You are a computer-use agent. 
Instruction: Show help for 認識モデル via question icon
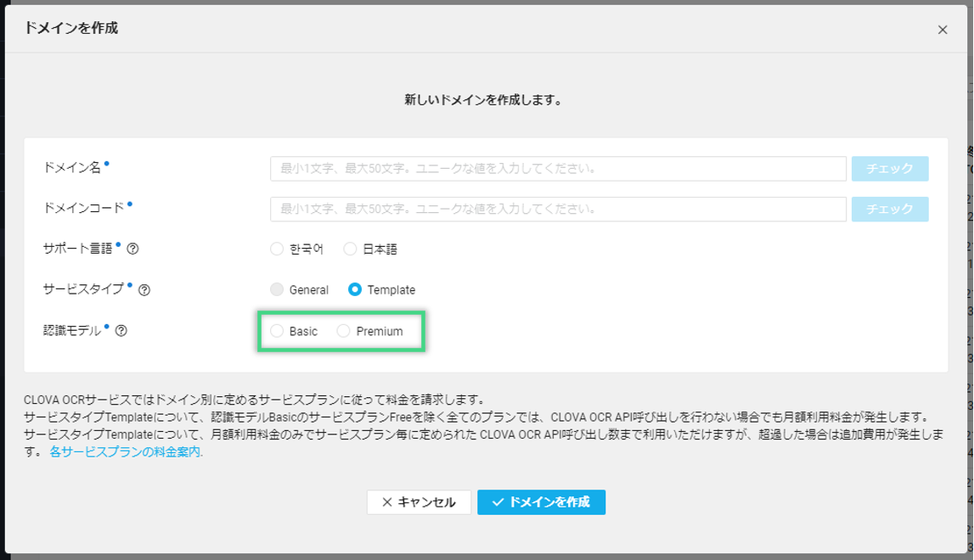(x=121, y=331)
